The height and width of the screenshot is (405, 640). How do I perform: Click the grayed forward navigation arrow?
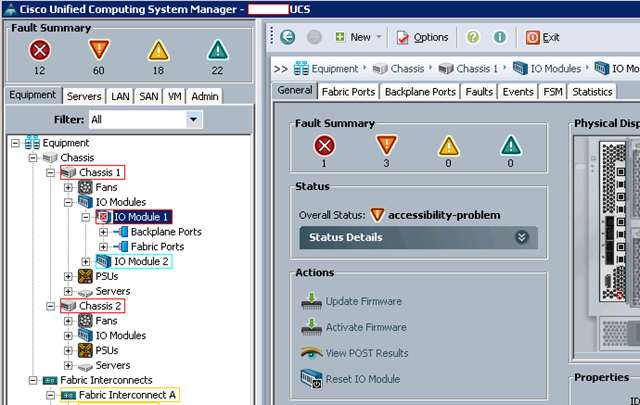point(314,37)
